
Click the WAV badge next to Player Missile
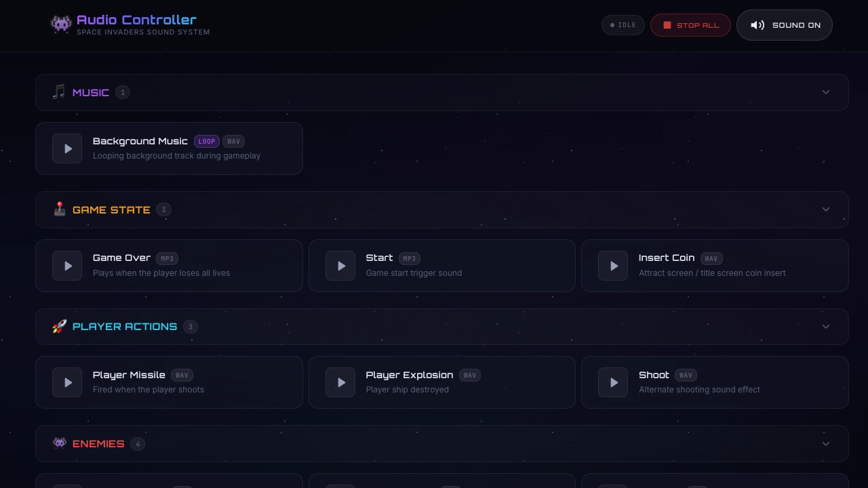click(x=182, y=375)
